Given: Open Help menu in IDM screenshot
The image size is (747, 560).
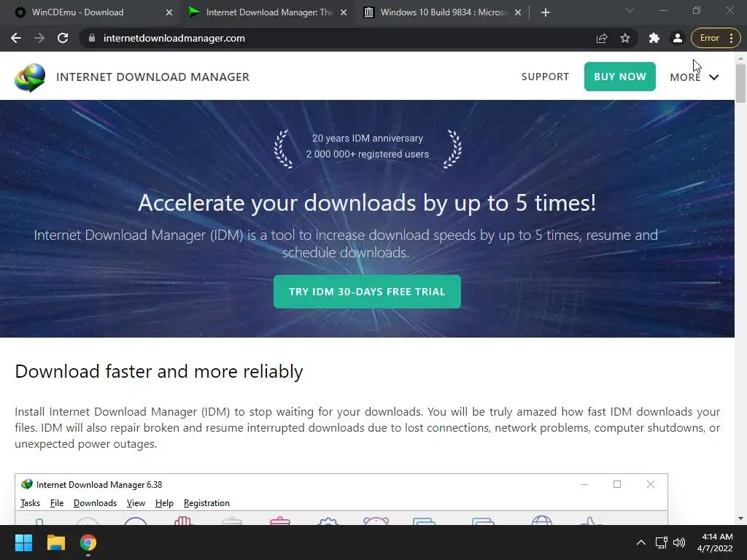Looking at the screenshot, I should click(x=164, y=503).
